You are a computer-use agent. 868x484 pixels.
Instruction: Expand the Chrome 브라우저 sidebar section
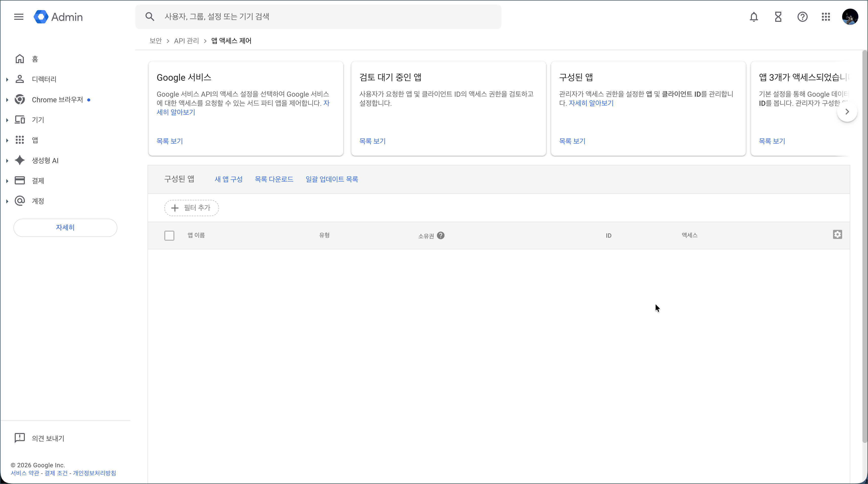[x=7, y=100]
